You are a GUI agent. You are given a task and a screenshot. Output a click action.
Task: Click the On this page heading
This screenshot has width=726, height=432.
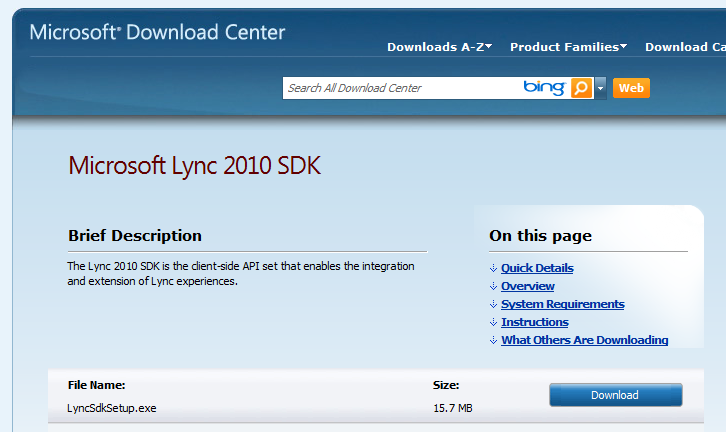(540, 236)
